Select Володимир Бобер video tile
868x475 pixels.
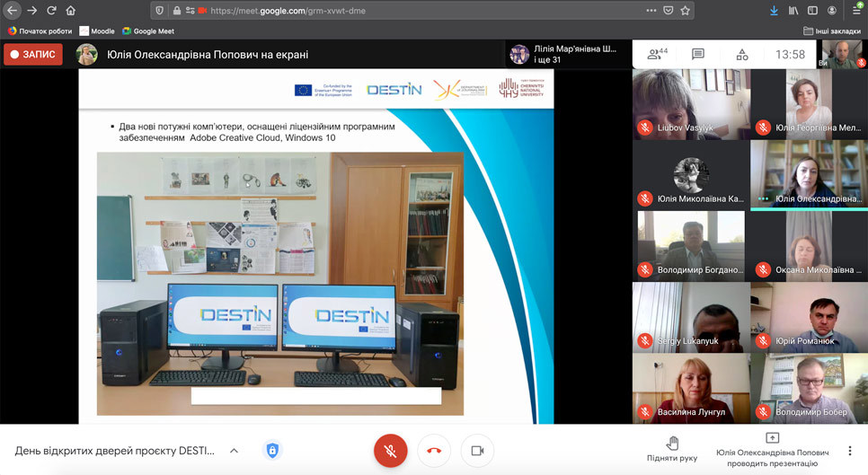point(810,388)
